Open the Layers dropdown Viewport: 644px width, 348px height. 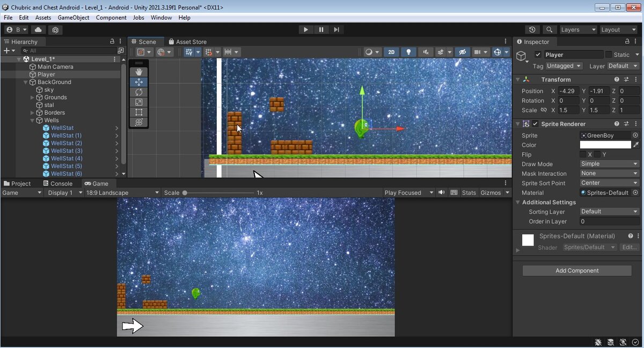577,30
